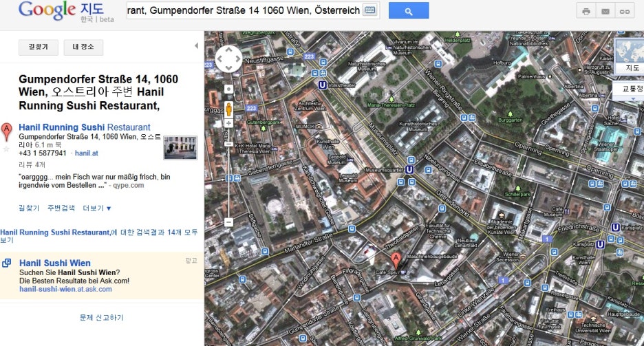Open the 내 장소 button
644x346 pixels.
(x=83, y=47)
